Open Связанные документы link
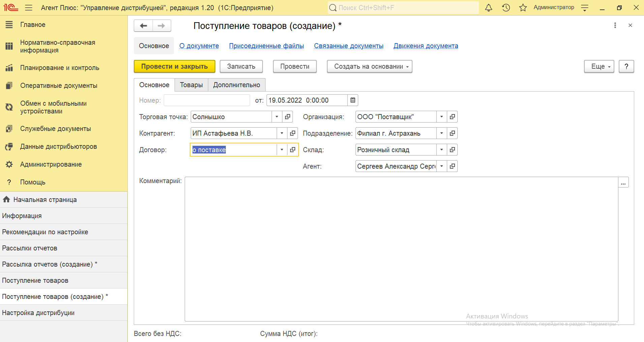 [349, 46]
